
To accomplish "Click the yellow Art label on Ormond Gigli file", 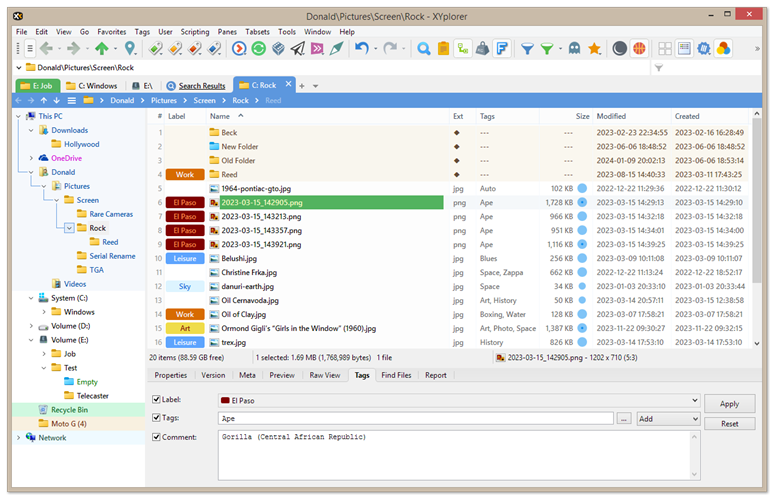I will point(185,328).
